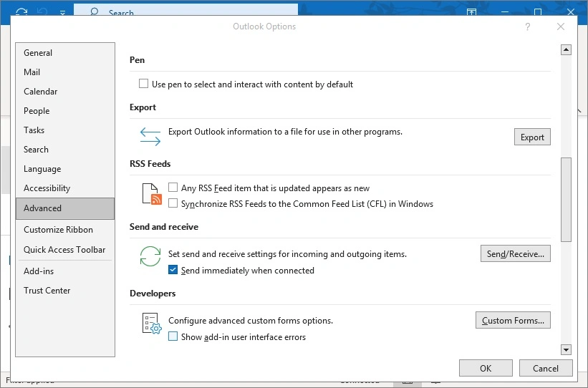
Task: Click the Developers section heading
Action: (153, 294)
